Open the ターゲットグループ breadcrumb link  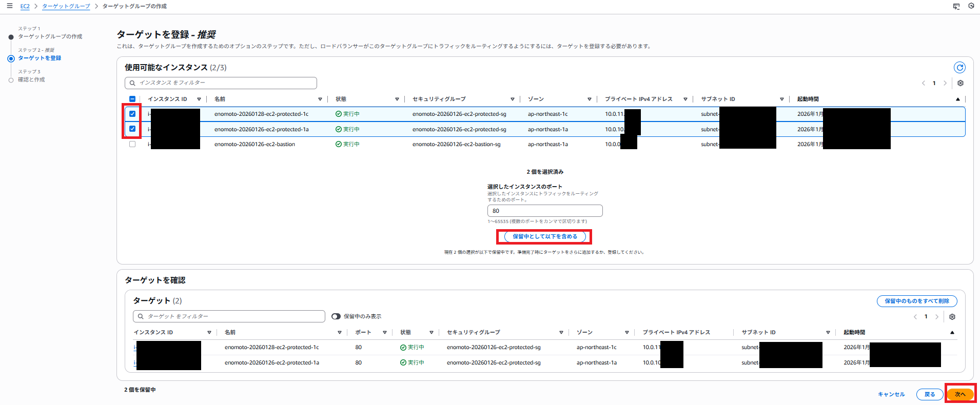[x=66, y=6]
